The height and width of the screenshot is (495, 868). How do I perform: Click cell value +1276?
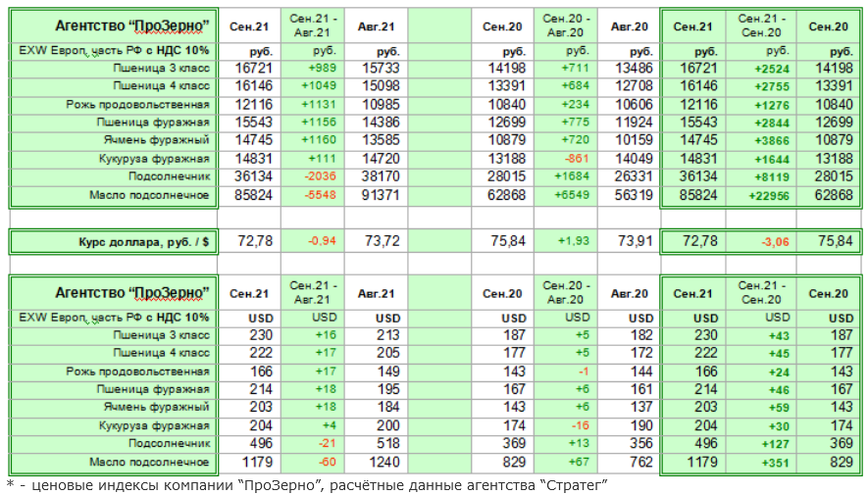pyautogui.click(x=772, y=106)
